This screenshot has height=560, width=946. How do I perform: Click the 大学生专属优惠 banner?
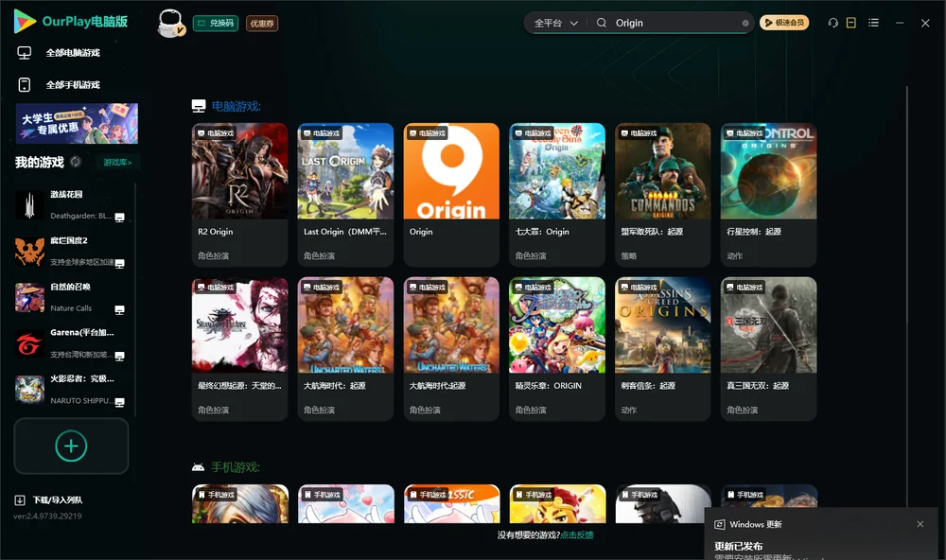pyautogui.click(x=77, y=124)
